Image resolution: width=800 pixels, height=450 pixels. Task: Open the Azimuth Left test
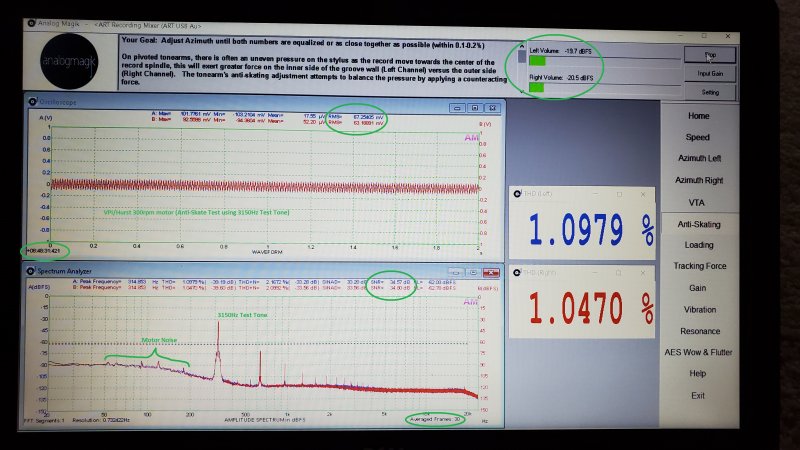[x=699, y=158]
